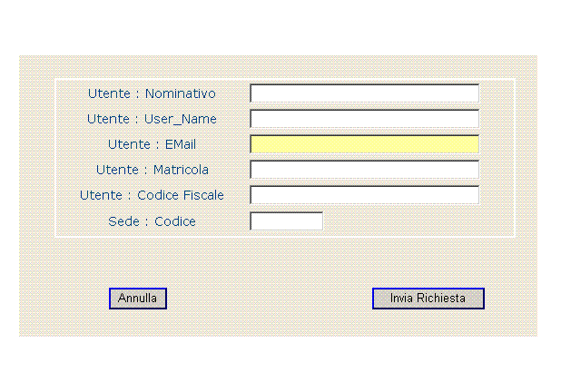Click empty frame space right of Sede Codice field

[x=418, y=221]
